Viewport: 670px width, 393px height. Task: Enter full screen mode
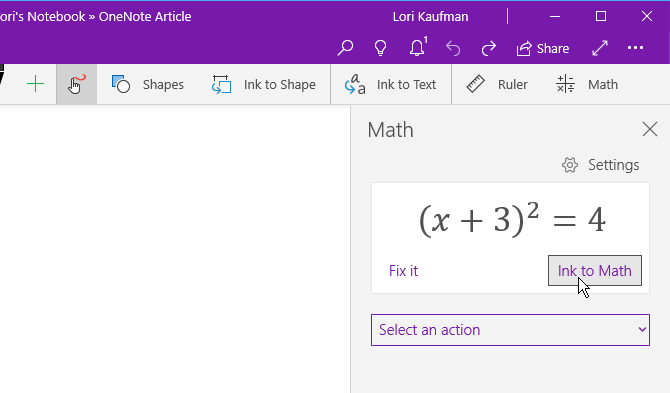point(600,48)
